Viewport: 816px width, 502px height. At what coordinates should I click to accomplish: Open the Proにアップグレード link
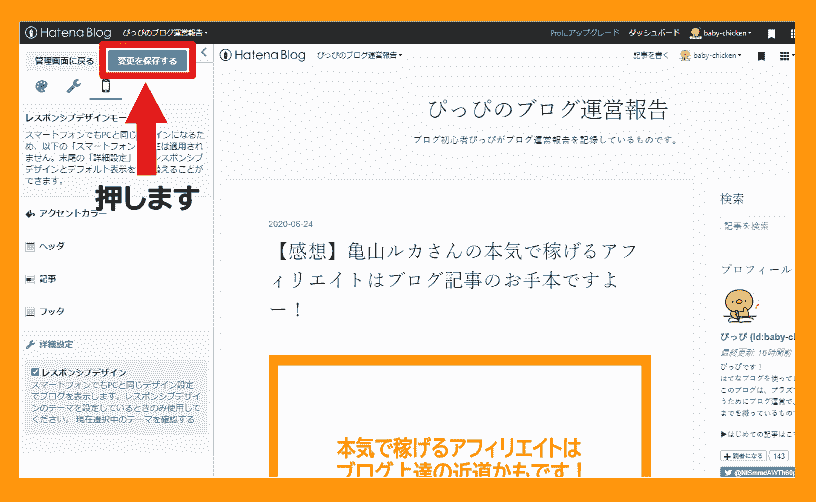[x=584, y=33]
